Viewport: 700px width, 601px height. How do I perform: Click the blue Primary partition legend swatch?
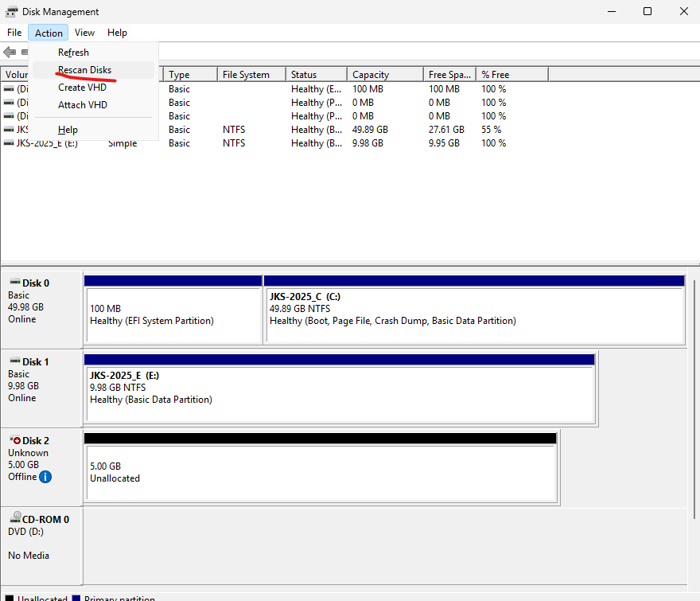coord(76,598)
